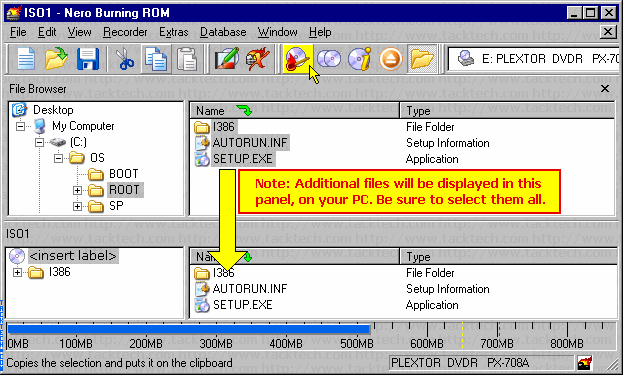Screen dimensions: 623x375
Task: Expand the ROOT folder in tree
Action: coord(77,191)
